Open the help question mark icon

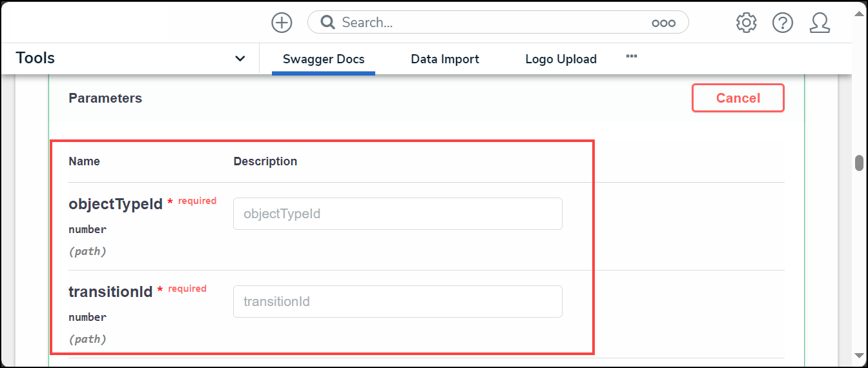click(x=783, y=23)
